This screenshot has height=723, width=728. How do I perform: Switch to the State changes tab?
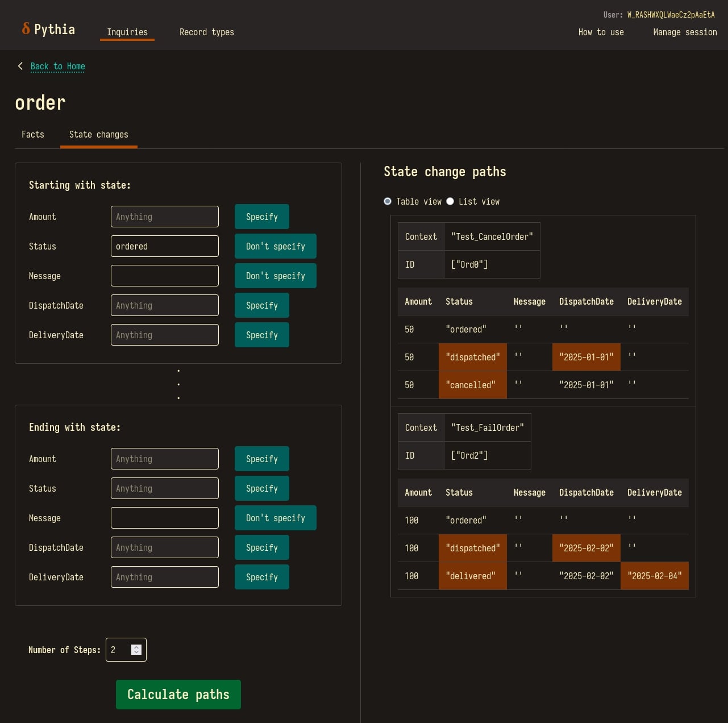tap(99, 134)
